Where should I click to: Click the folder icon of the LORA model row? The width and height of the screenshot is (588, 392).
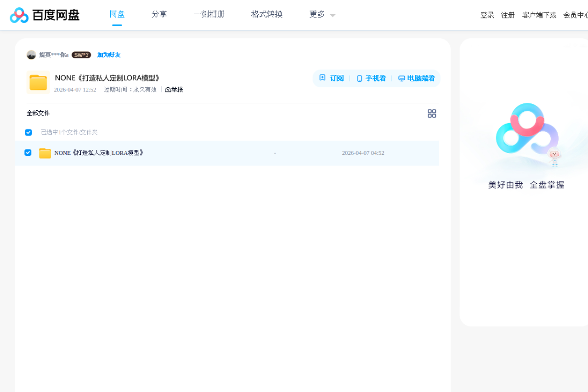(x=45, y=153)
